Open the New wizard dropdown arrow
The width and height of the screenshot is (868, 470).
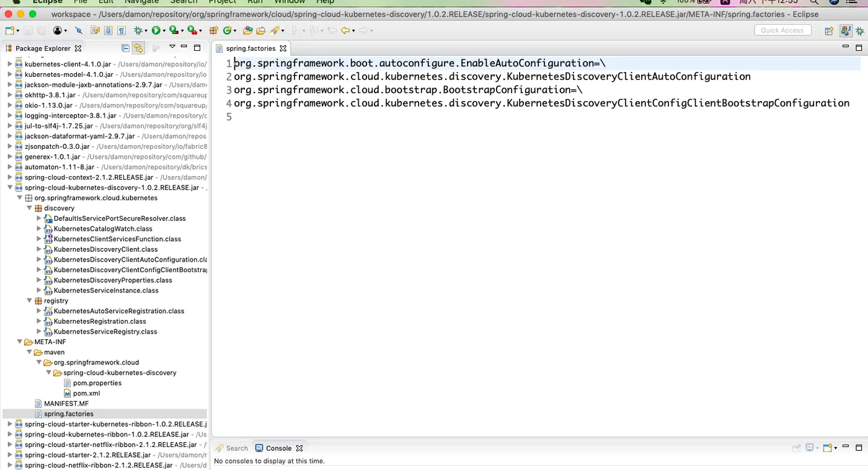(x=18, y=30)
